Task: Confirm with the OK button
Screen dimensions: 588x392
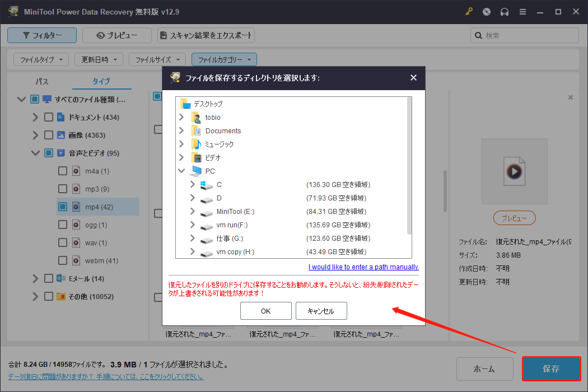Action: tap(266, 311)
